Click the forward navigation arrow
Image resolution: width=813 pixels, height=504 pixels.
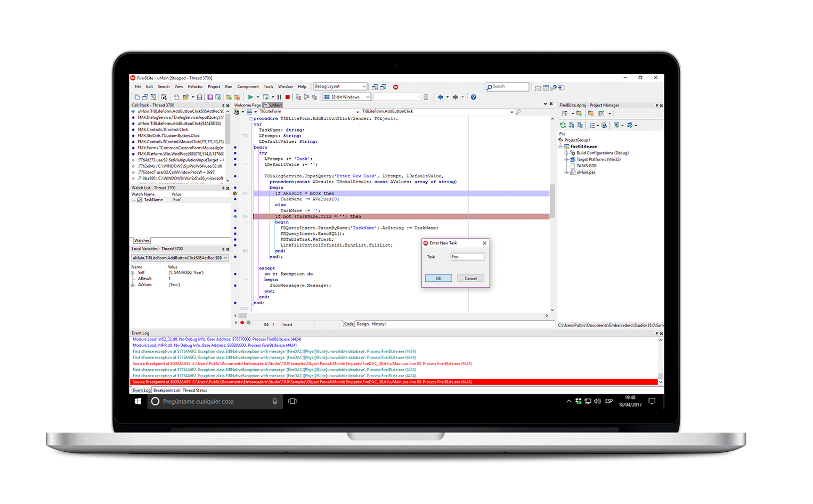point(456,97)
